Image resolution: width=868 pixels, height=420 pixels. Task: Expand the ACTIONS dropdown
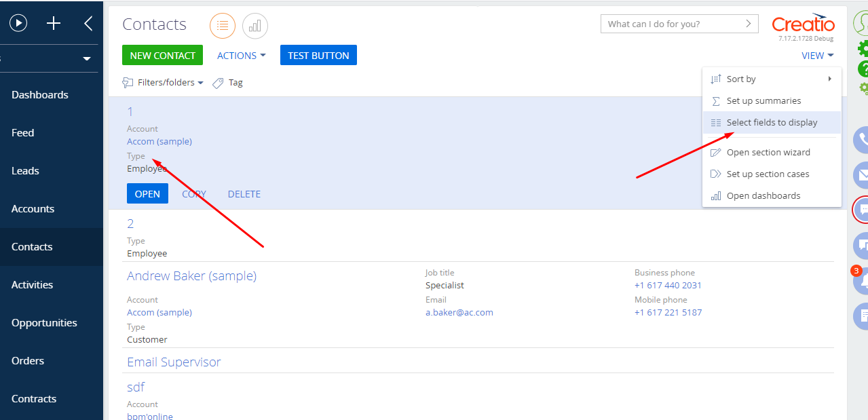point(241,56)
